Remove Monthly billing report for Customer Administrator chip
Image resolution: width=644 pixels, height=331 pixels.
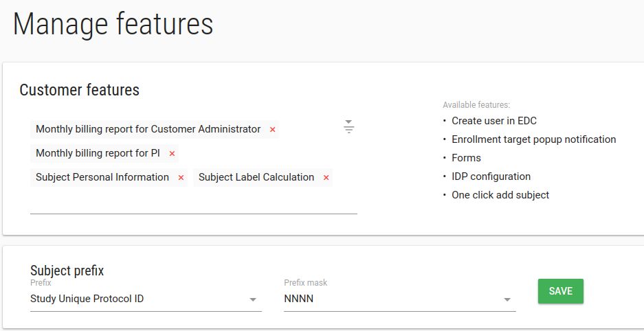coord(272,130)
